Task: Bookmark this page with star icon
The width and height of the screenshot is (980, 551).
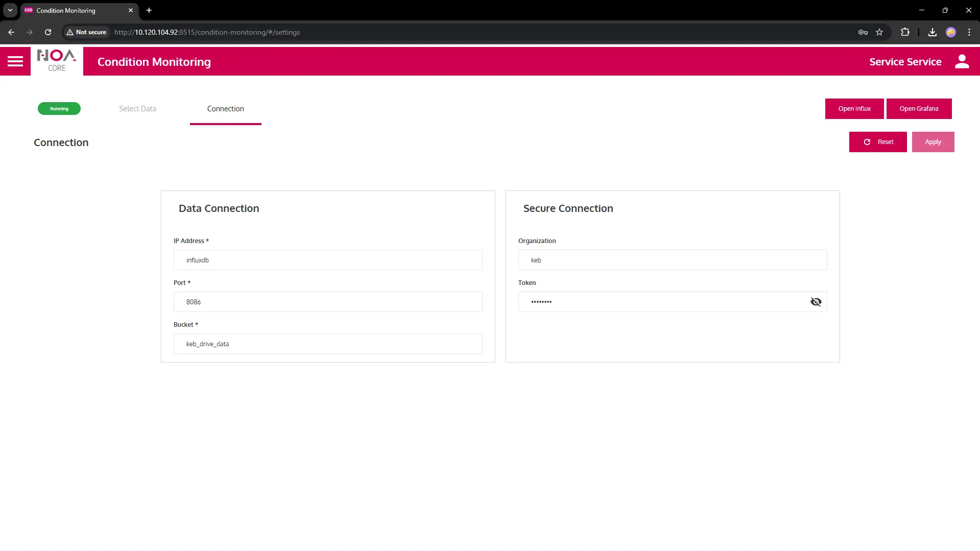Action: pyautogui.click(x=879, y=32)
